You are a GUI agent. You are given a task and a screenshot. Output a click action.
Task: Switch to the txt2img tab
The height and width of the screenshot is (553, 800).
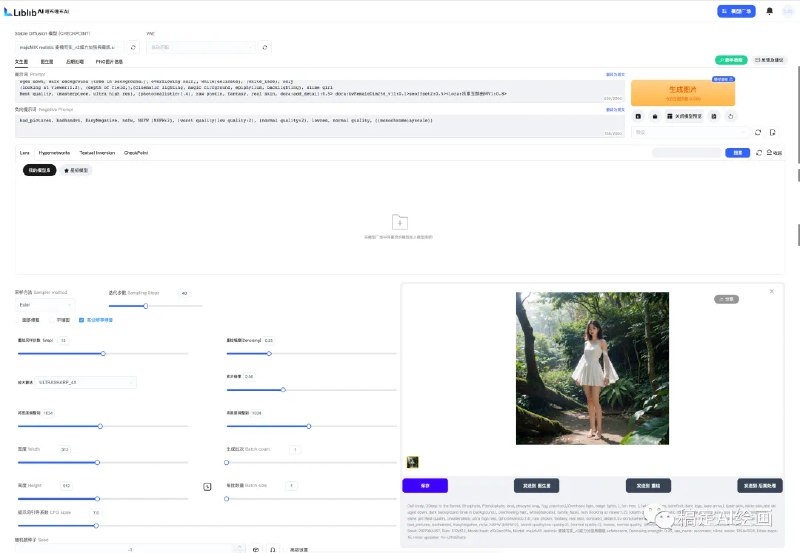pos(21,62)
